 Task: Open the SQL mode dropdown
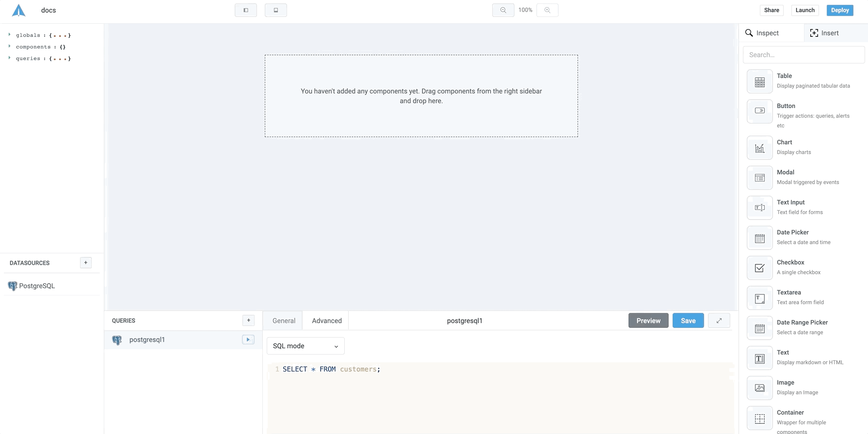pos(305,346)
